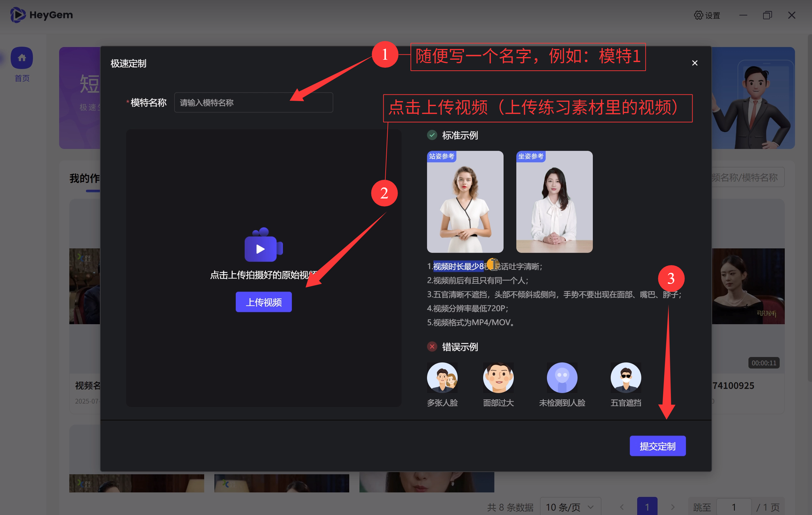
Task: Click the 五官遮挡 masked face icon
Action: (626, 378)
